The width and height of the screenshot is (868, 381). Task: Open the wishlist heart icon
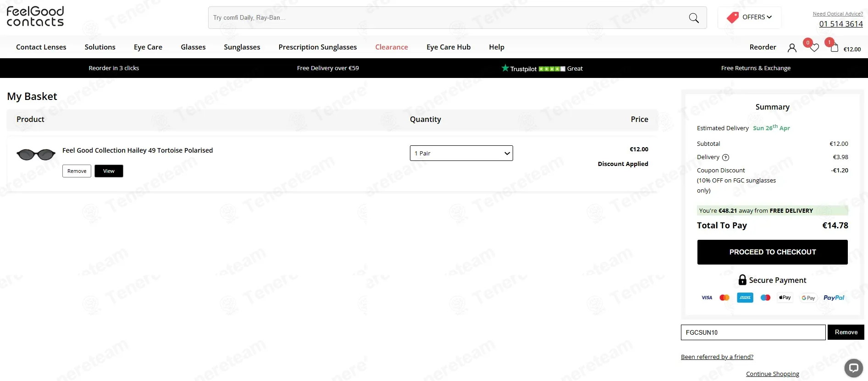814,48
